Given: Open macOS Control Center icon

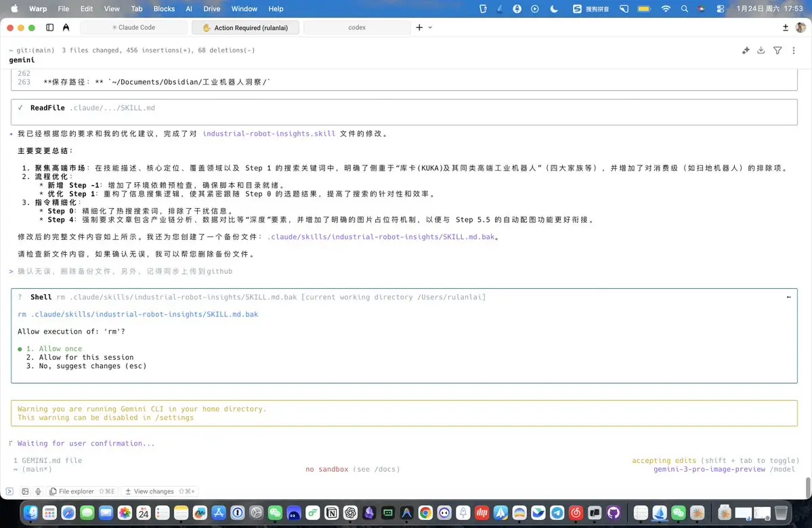Looking at the screenshot, I should point(721,9).
